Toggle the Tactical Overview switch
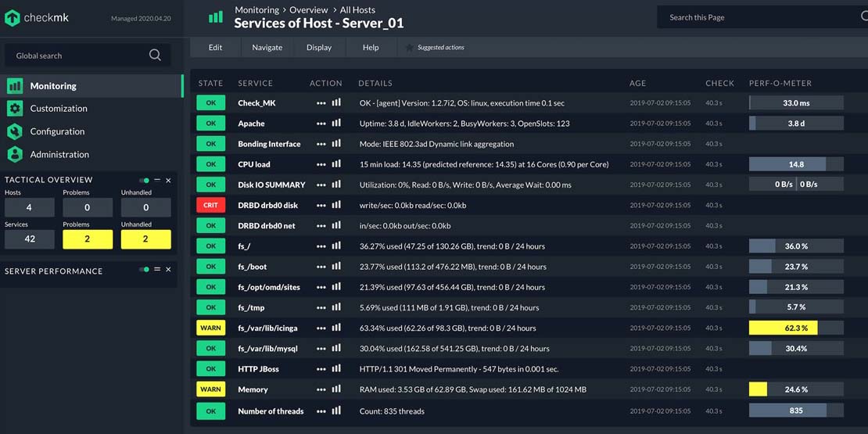This screenshot has height=434, width=868. [145, 180]
